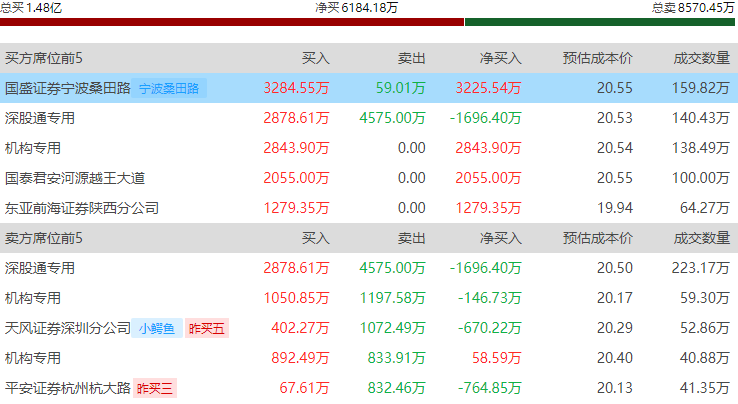
Task: Click the red total-buy bar segment
Action: coord(231,22)
